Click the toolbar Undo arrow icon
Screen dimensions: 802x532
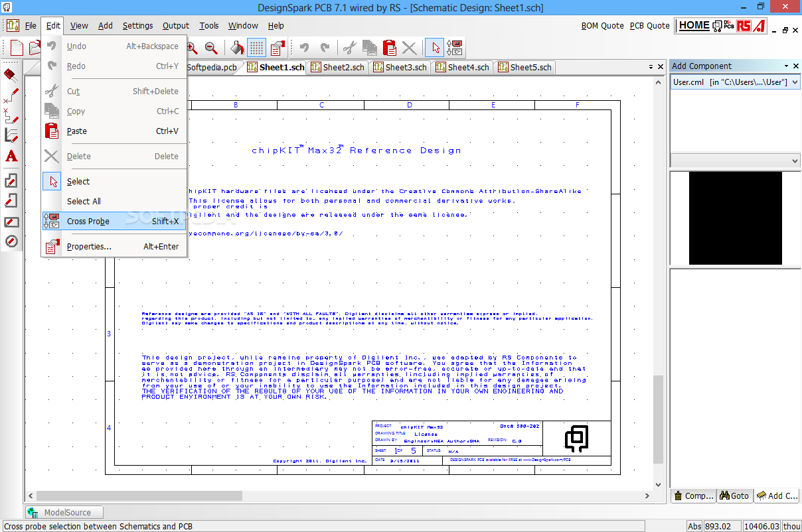(x=304, y=48)
